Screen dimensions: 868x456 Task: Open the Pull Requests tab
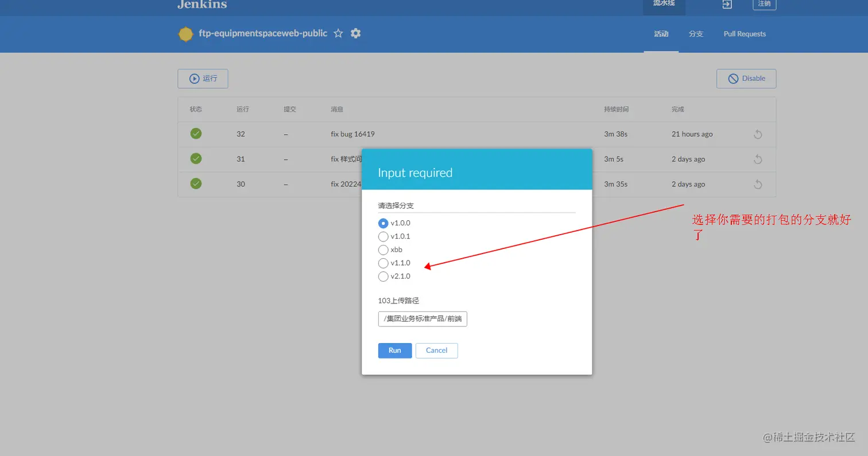click(745, 34)
